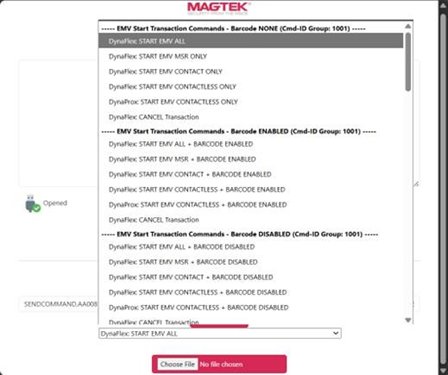Image resolution: width=448 pixels, height=375 pixels.
Task: Click the dropdown list scroll-up arrow
Action: (x=408, y=26)
